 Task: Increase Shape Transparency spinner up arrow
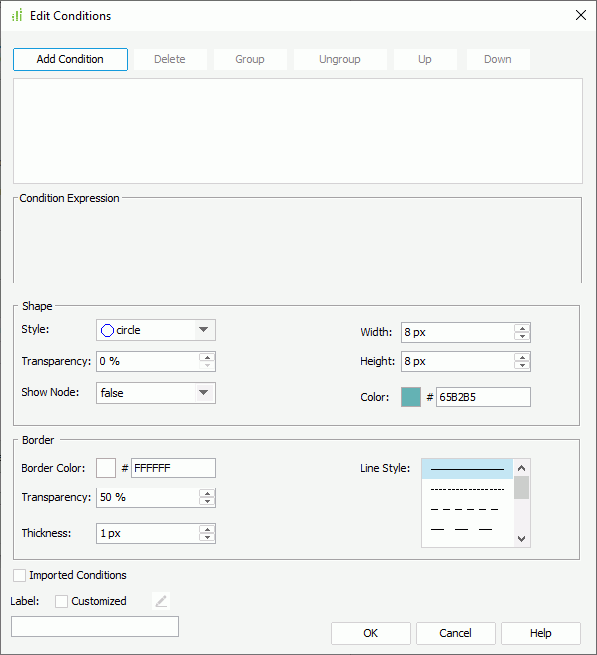coord(207,357)
